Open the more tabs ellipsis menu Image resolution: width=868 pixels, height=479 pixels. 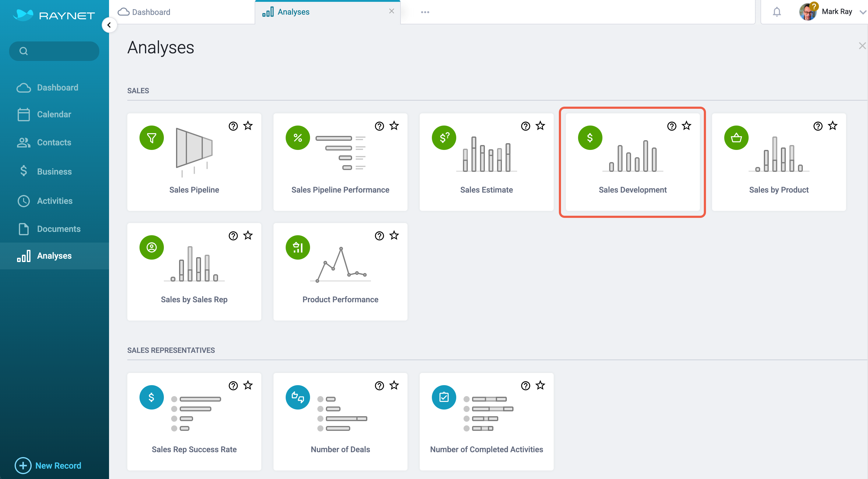tap(425, 12)
